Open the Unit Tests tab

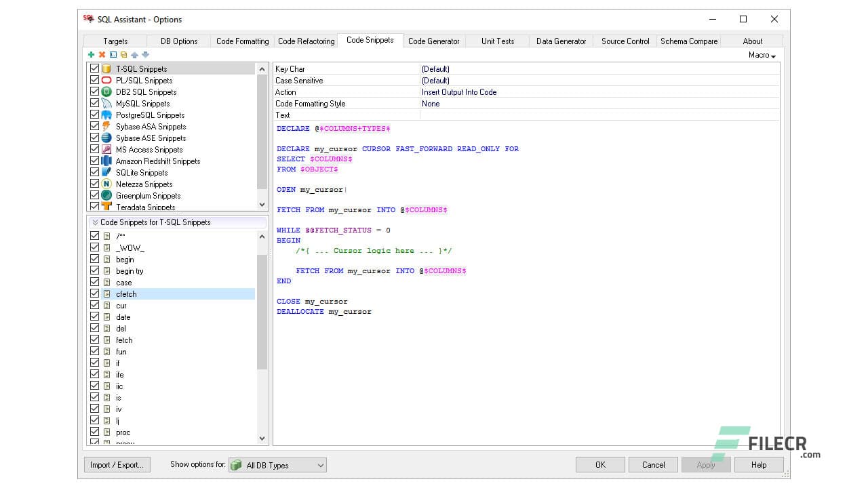[497, 40]
